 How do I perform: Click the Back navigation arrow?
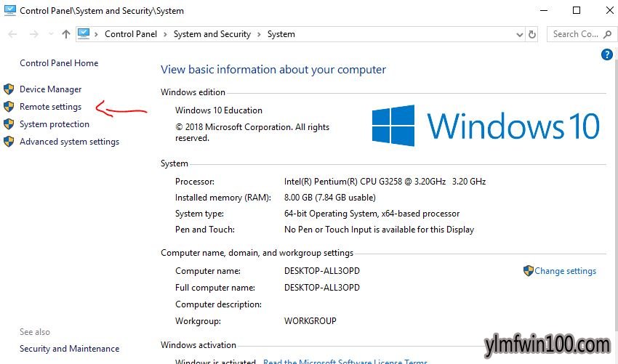pyautogui.click(x=12, y=34)
